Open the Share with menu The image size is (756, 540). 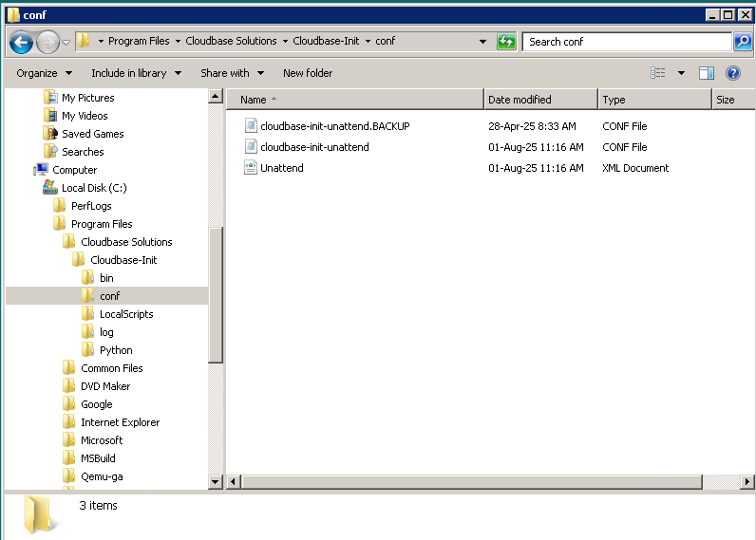pyautogui.click(x=231, y=73)
